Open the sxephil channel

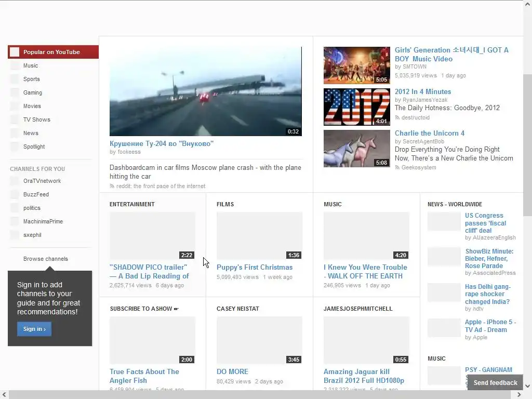point(32,235)
